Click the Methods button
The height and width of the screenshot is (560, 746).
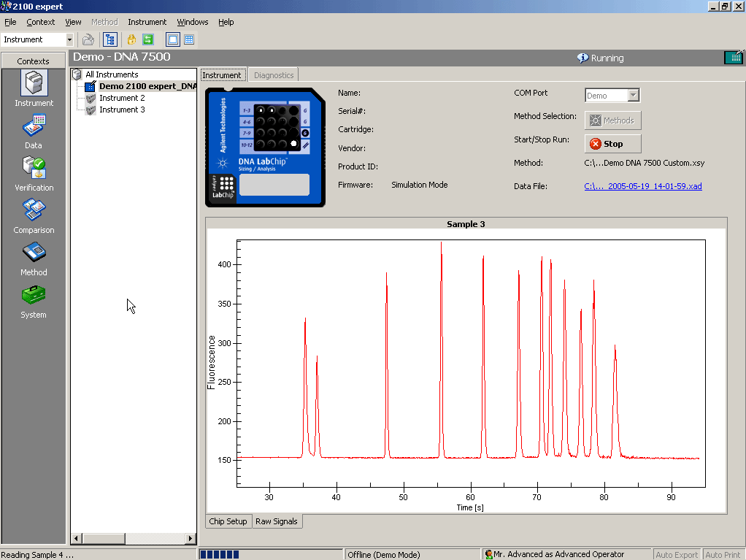tap(612, 120)
